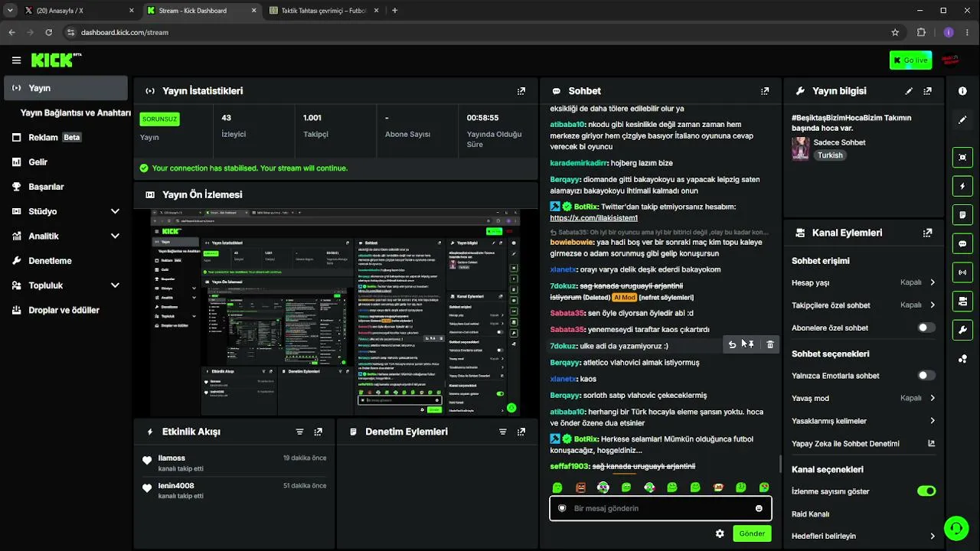Switch to the Anasayfa / X browser tab
980x551 pixels.
79,11
